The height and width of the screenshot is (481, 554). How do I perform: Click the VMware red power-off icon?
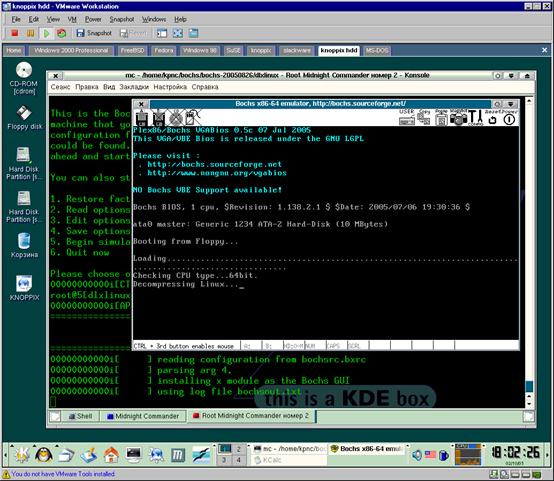coord(14,33)
